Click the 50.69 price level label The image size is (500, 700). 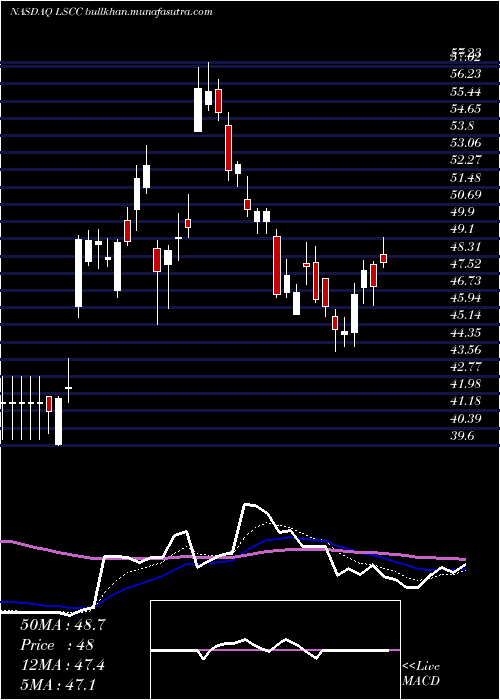(465, 195)
